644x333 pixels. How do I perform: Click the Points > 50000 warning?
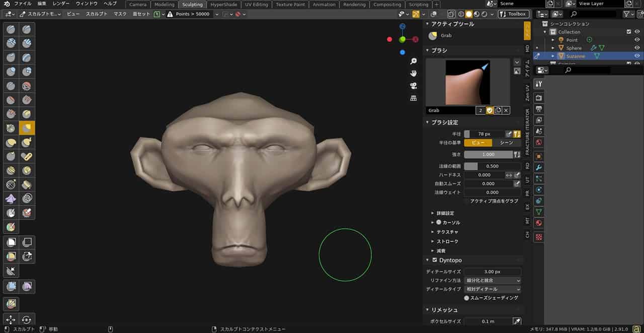(x=189, y=14)
